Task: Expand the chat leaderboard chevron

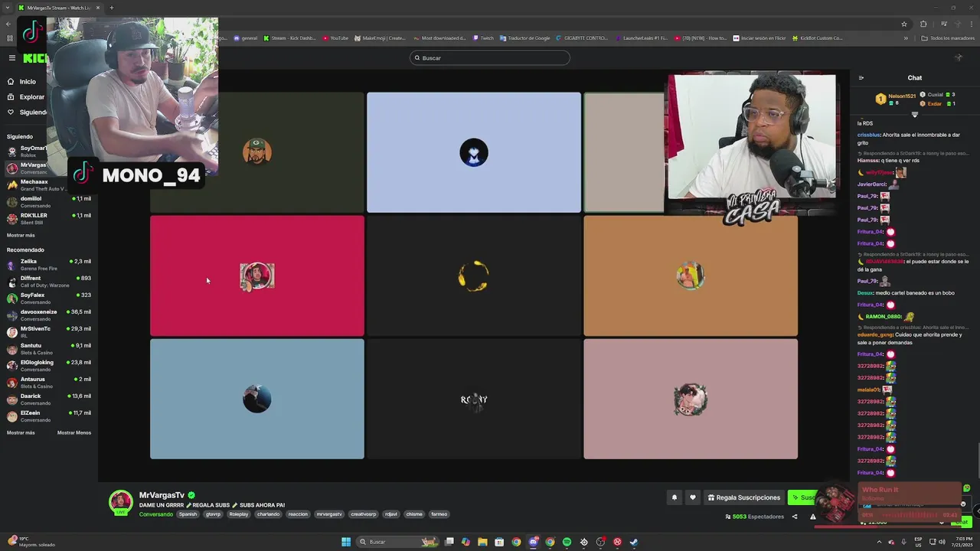Action: pyautogui.click(x=915, y=115)
